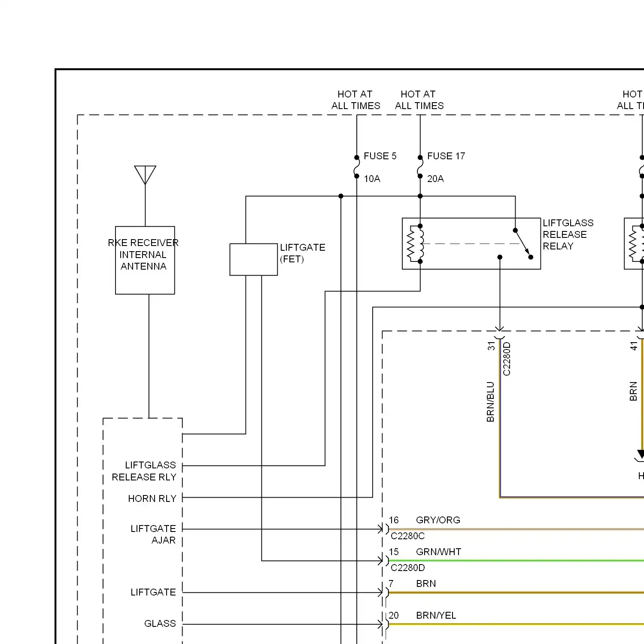Screen dimensions: 644x644
Task: Click the LIFTGLASS RELEASE RLY pin label
Action: pyautogui.click(x=144, y=471)
